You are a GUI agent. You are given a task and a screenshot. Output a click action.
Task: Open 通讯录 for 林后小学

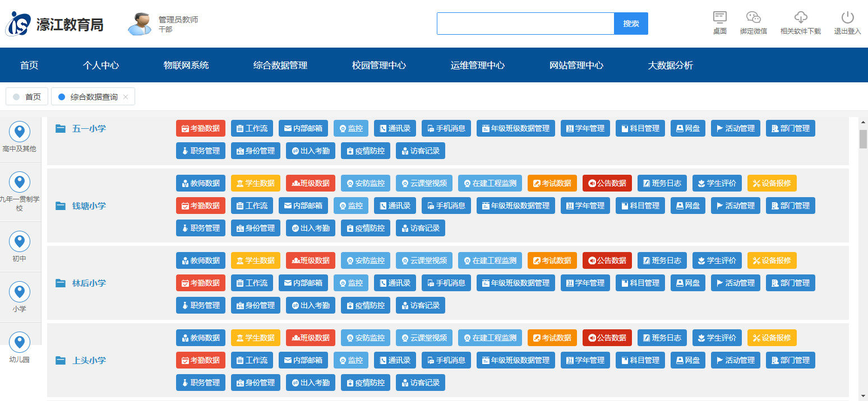[395, 283]
